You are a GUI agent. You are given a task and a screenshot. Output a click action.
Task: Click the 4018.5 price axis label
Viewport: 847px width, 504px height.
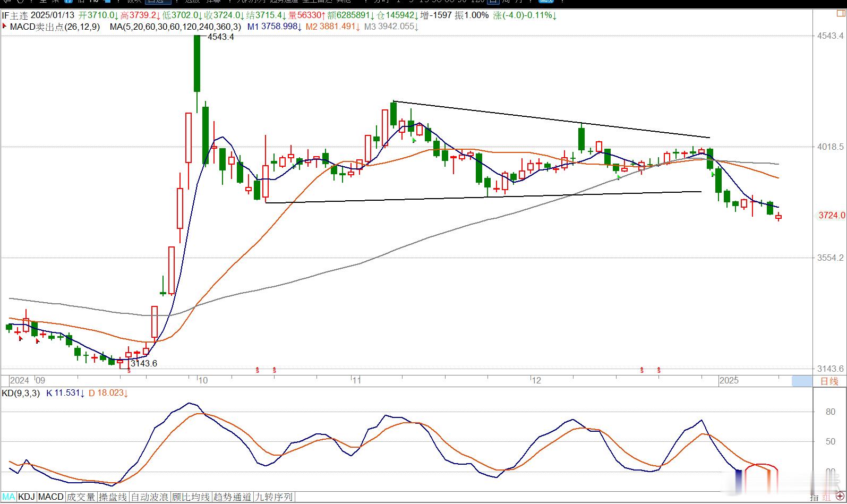click(831, 147)
